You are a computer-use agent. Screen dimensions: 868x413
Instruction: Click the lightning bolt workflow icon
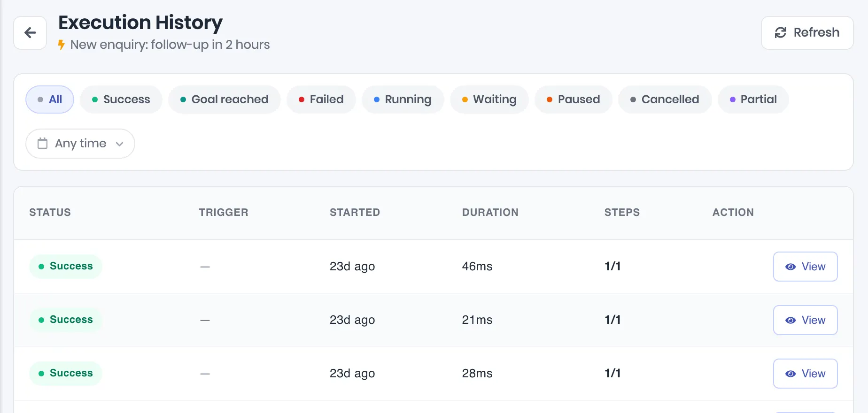(x=61, y=45)
